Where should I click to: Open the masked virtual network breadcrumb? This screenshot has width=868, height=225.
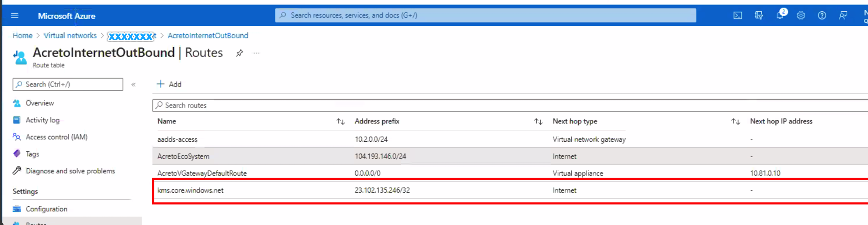[x=131, y=36]
